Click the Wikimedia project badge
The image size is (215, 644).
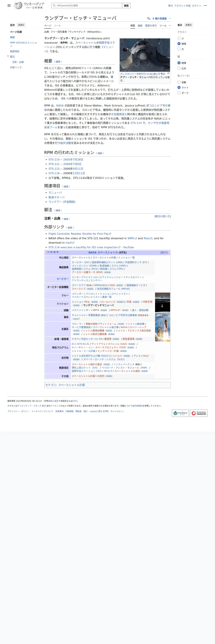point(180,413)
